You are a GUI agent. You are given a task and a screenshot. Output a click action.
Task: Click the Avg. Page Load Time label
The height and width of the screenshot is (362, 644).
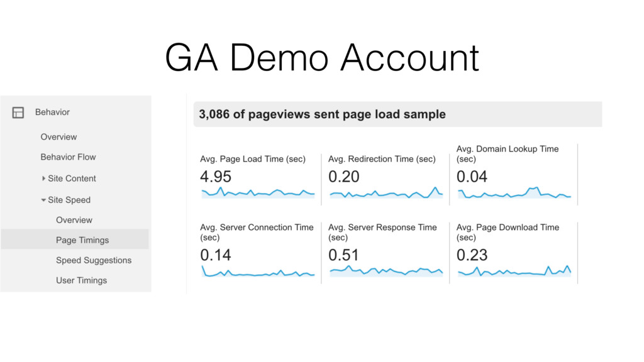click(x=253, y=159)
